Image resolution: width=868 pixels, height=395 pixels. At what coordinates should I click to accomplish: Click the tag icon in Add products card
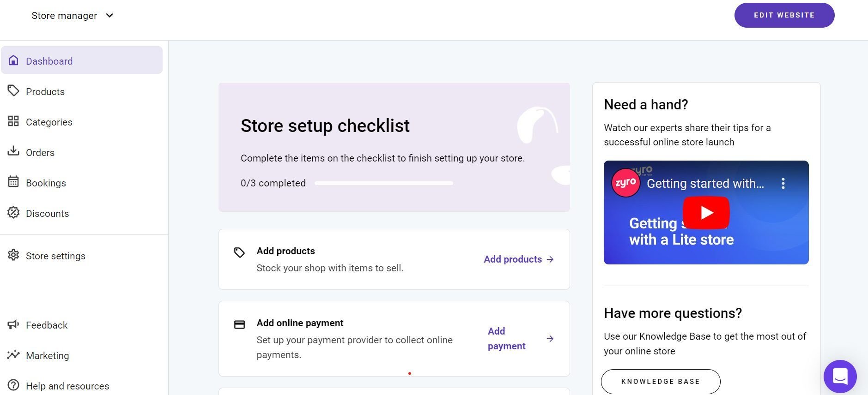coord(239,252)
